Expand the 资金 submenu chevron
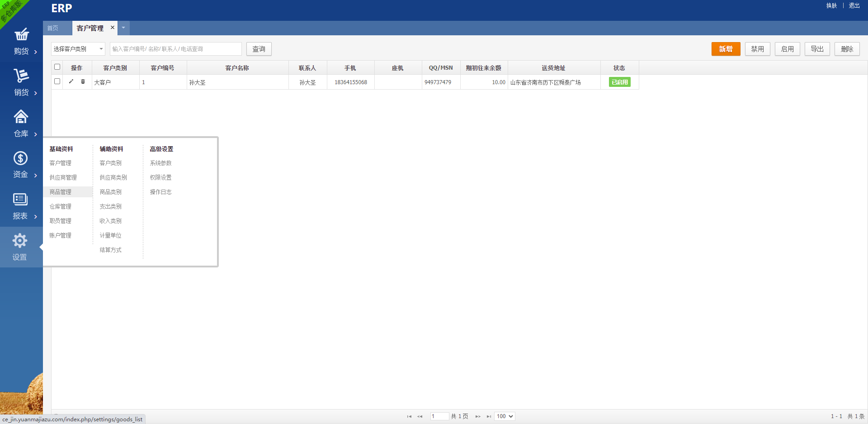868x424 pixels. coord(36,176)
